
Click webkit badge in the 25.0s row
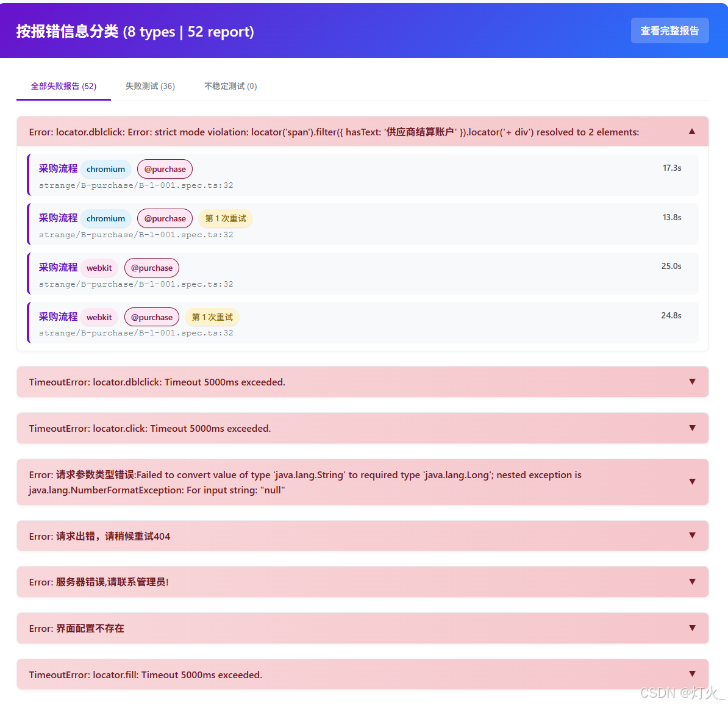point(99,268)
